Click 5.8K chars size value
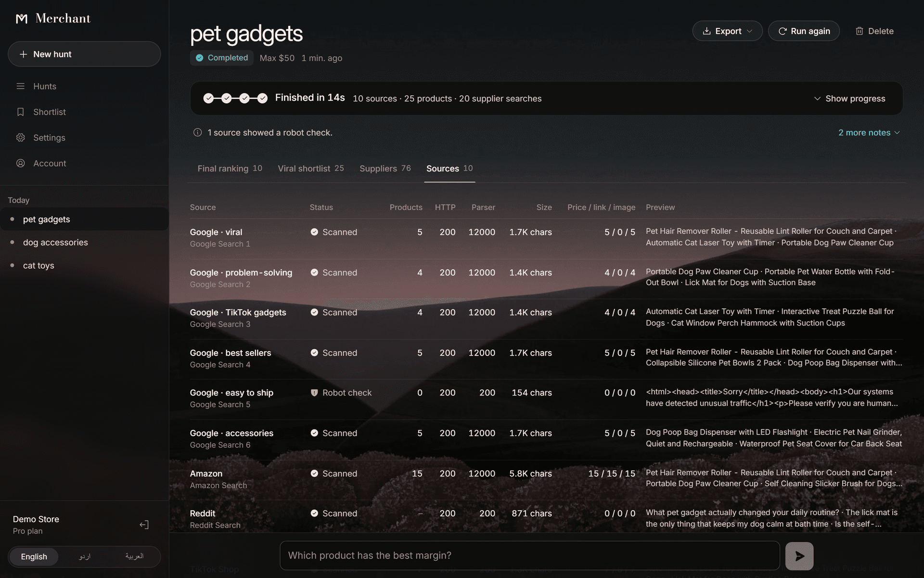Image resolution: width=924 pixels, height=578 pixels. (x=530, y=473)
